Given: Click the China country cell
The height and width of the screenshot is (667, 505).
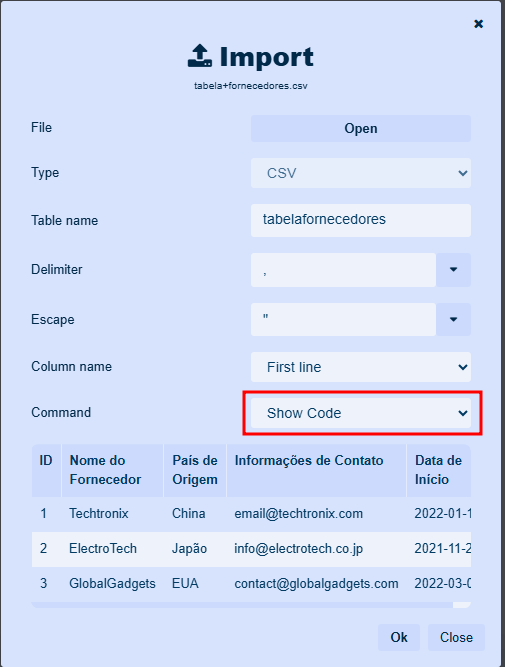Looking at the screenshot, I should (195, 513).
